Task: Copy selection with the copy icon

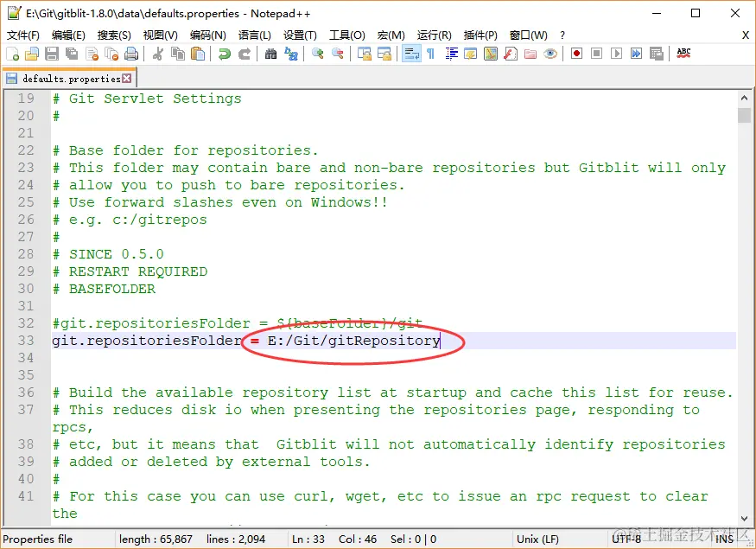Action: (x=178, y=54)
